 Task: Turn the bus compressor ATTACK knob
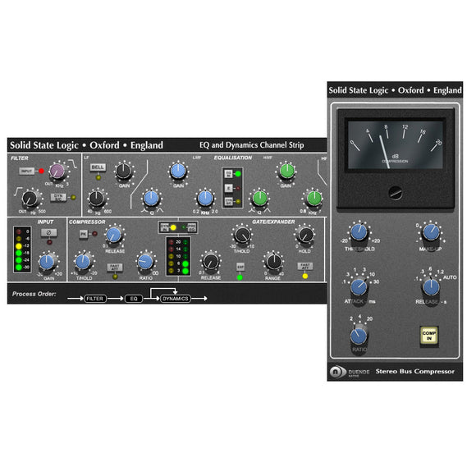[x=359, y=287]
